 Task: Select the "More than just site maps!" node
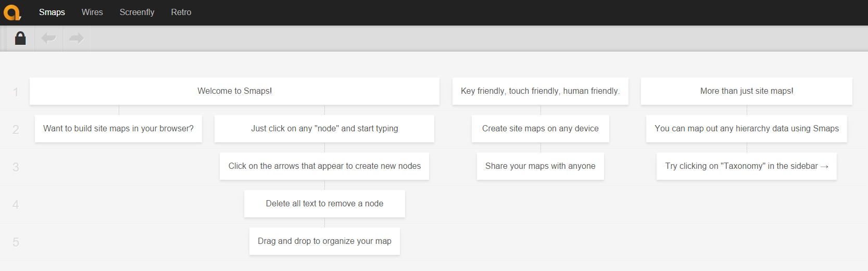(x=747, y=91)
